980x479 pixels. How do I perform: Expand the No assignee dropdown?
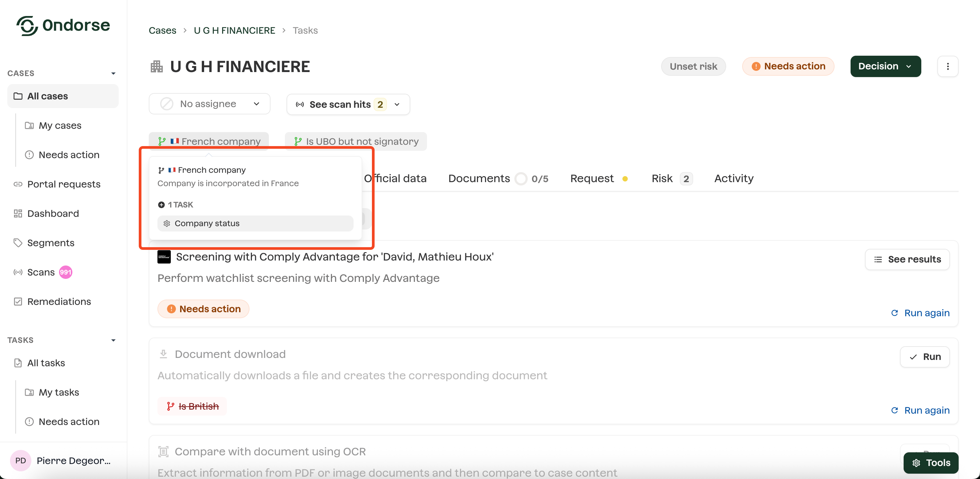(209, 104)
